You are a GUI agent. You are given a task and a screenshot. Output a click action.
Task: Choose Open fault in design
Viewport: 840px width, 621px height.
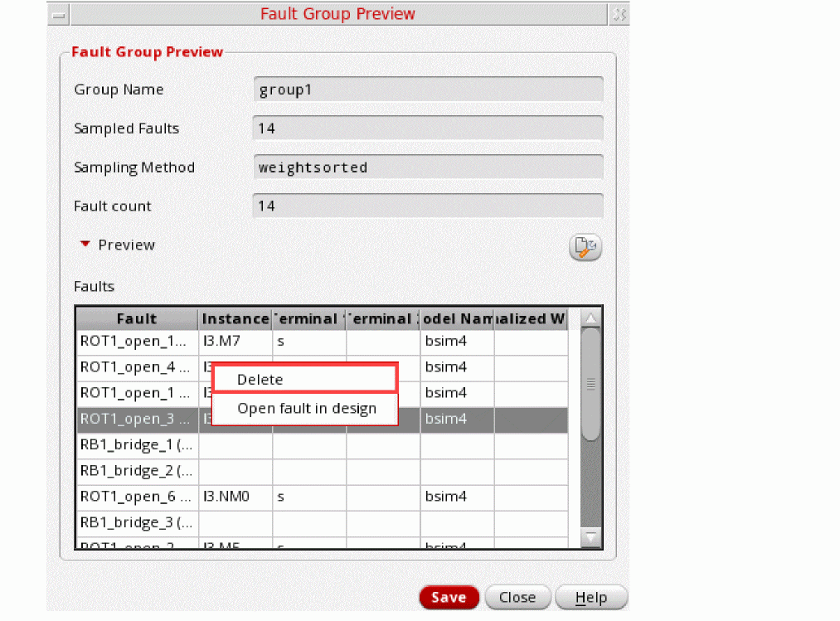pyautogui.click(x=305, y=408)
